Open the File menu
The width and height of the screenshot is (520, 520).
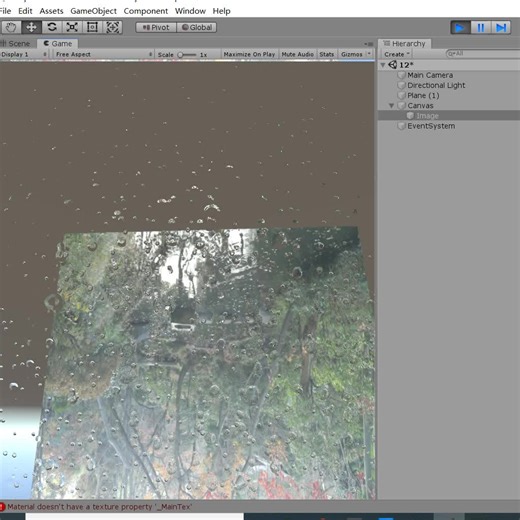click(5, 11)
